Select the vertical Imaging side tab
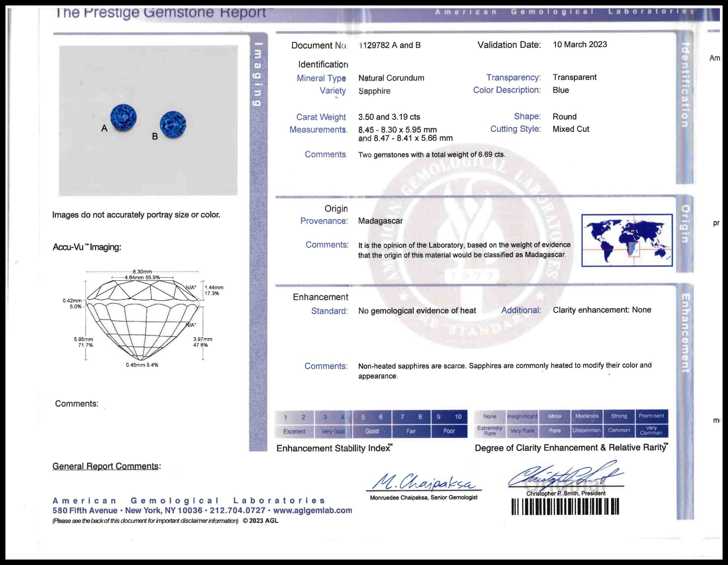 pos(258,74)
